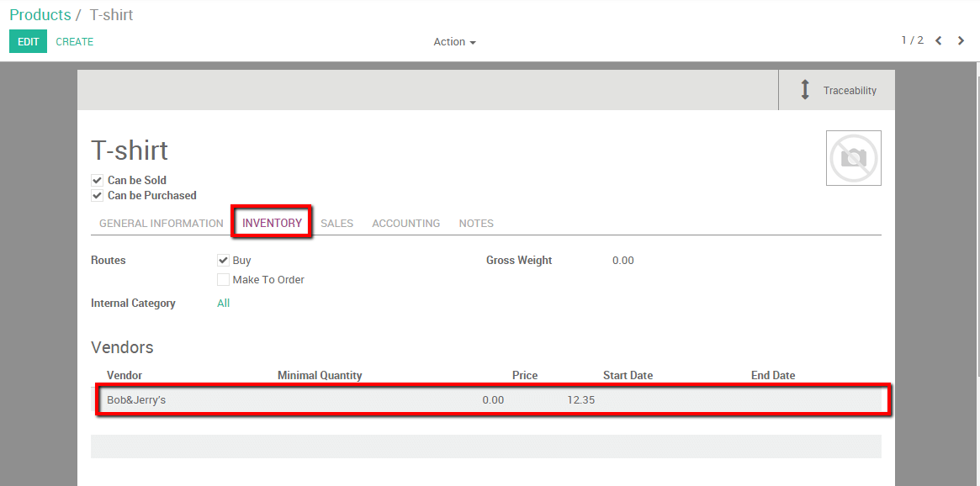The width and height of the screenshot is (980, 486).
Task: Go to next record using right chevron
Action: coord(961,40)
